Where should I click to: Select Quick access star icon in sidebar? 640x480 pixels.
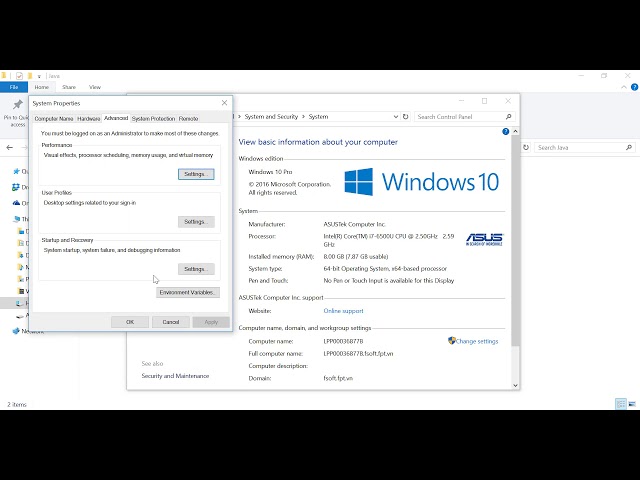(x=16, y=171)
